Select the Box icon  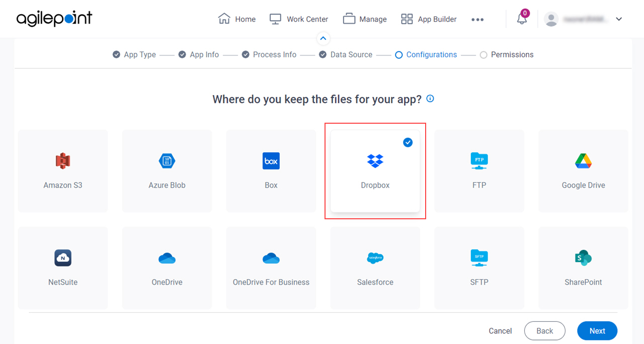click(271, 161)
